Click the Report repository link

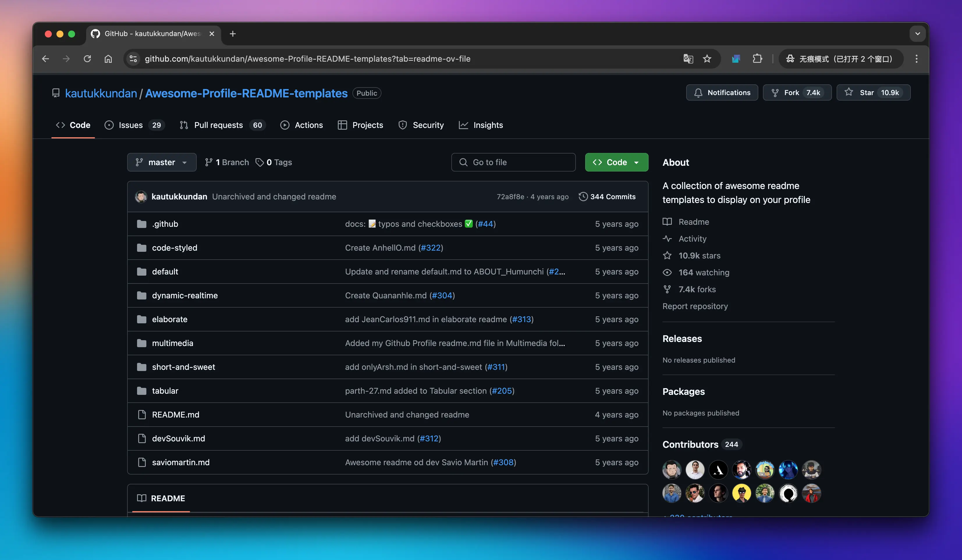coord(695,306)
